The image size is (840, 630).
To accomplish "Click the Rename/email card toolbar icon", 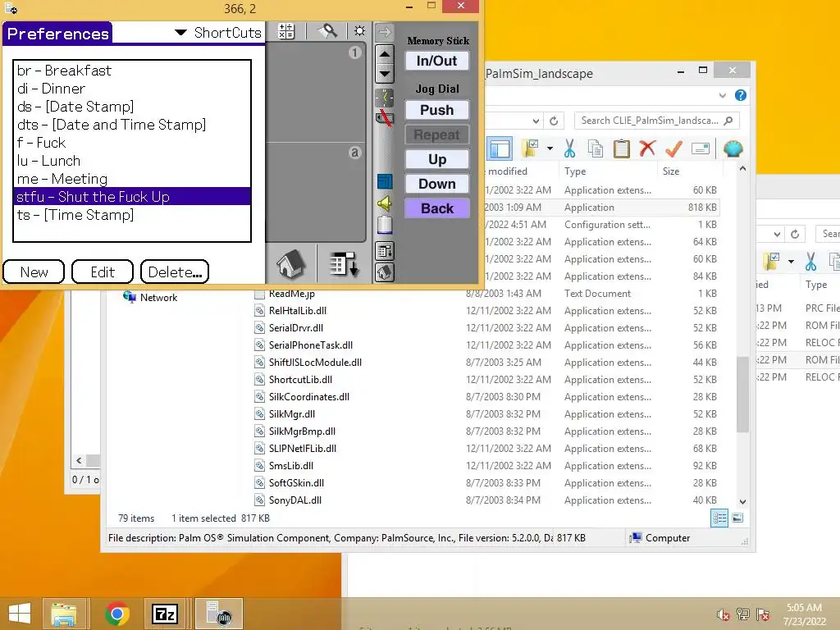I will click(x=701, y=148).
